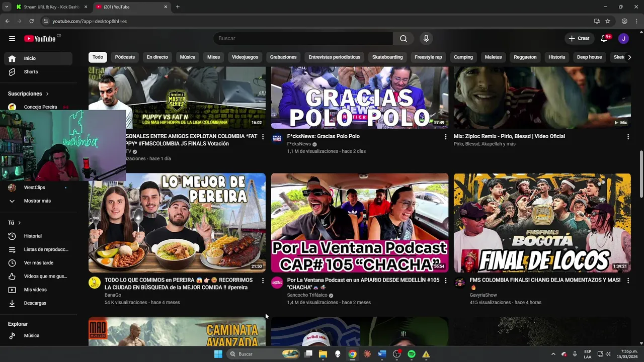644x362 pixels.
Task: Expand Mostrar más subscriptions
Action: coord(38,201)
